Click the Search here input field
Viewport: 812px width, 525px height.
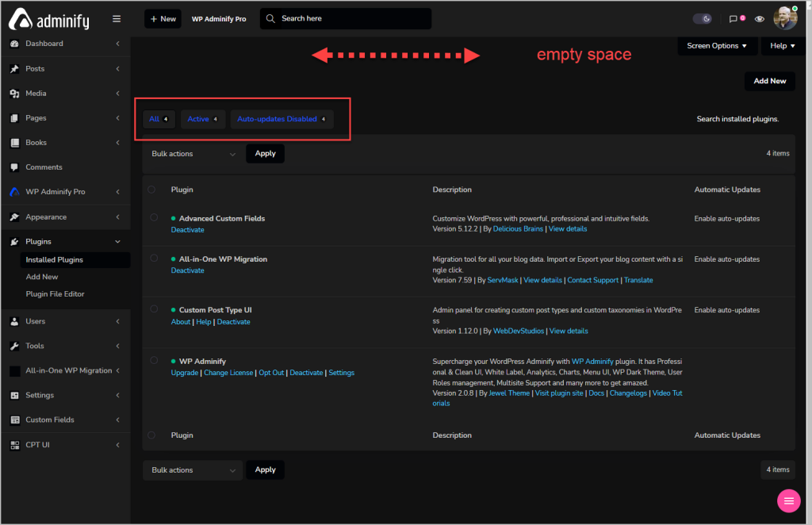coord(346,19)
